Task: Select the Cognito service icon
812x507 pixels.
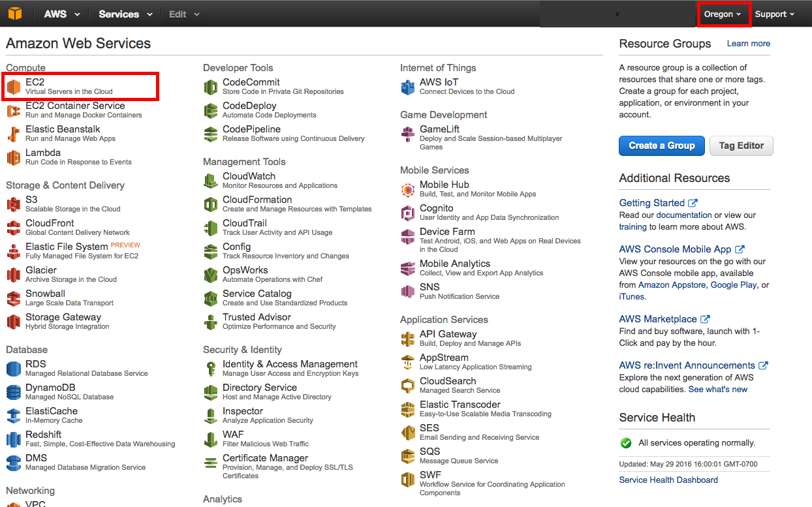Action: (x=408, y=213)
